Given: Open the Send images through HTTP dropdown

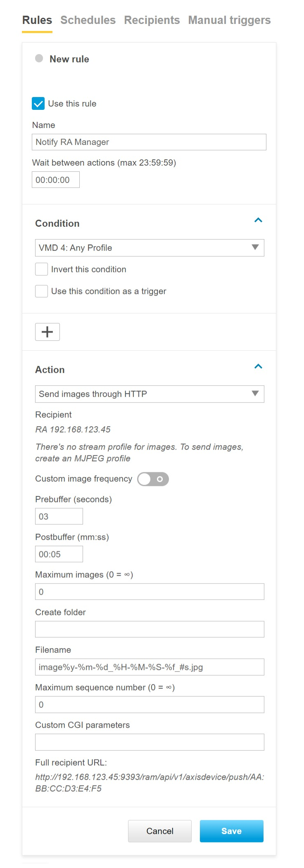Looking at the screenshot, I should (150, 394).
